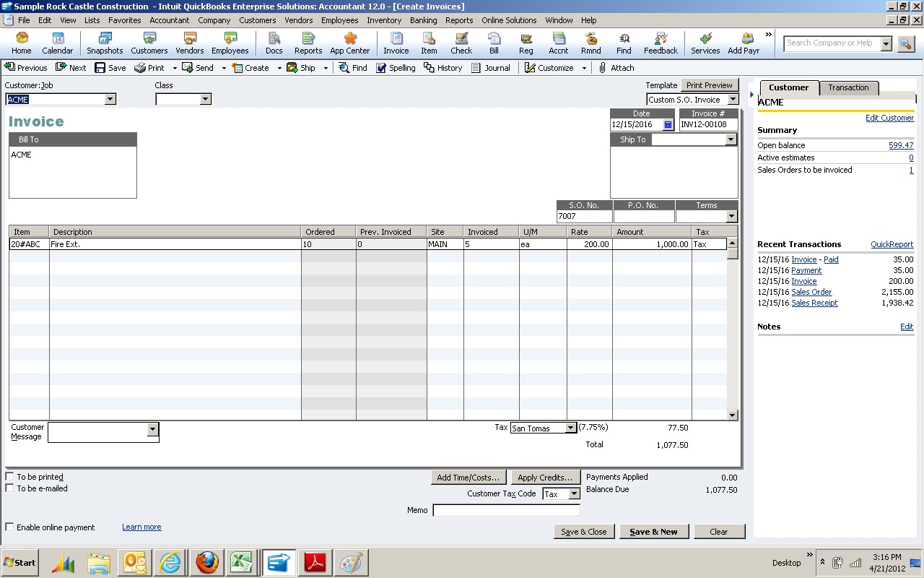
Task: Click the Invoice icon in the icon bar
Action: click(x=396, y=43)
